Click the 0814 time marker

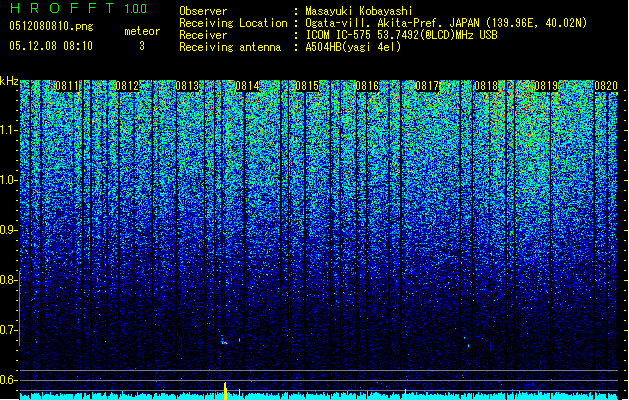(247, 86)
